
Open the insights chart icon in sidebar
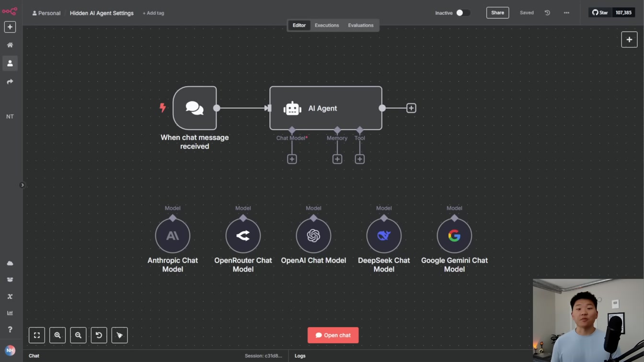(x=10, y=313)
